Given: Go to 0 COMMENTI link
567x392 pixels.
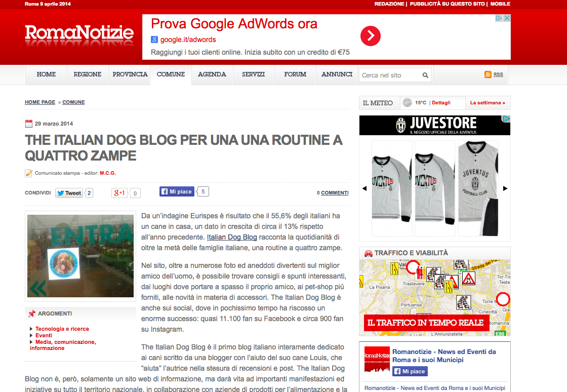Looking at the screenshot, I should pyautogui.click(x=333, y=193).
